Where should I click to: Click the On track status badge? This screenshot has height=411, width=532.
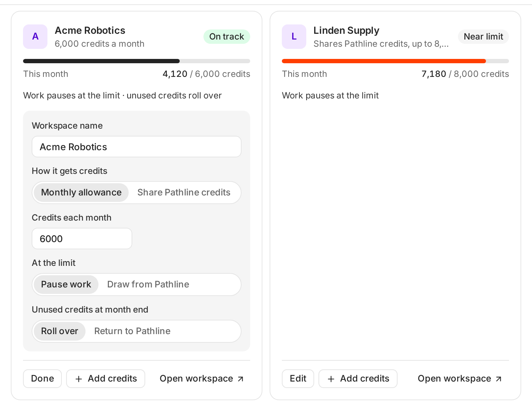pyautogui.click(x=227, y=37)
